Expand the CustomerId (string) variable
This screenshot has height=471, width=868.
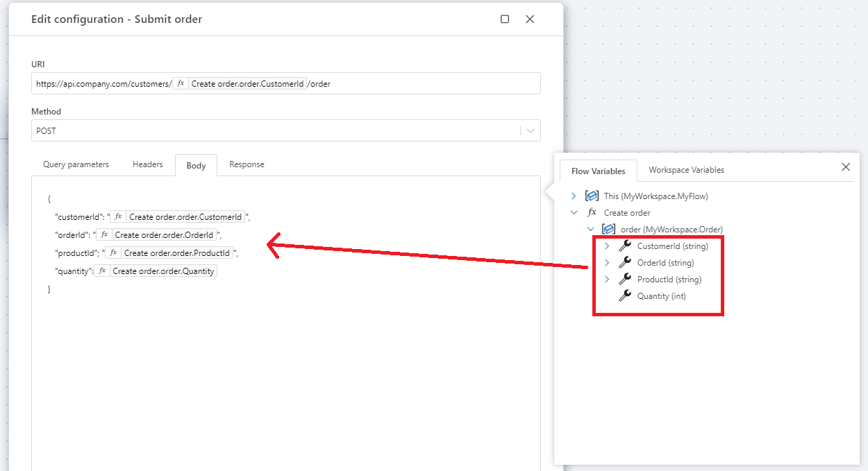pos(607,246)
